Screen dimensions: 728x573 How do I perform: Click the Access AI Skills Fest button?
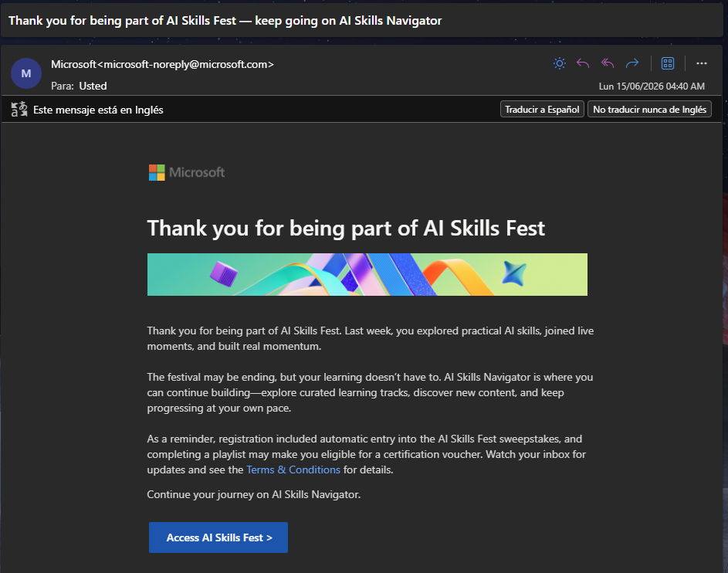click(218, 537)
